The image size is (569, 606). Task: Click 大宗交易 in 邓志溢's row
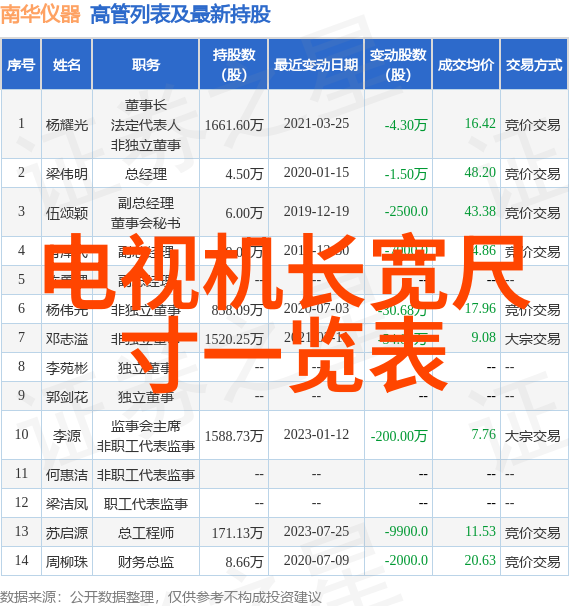coord(533,339)
